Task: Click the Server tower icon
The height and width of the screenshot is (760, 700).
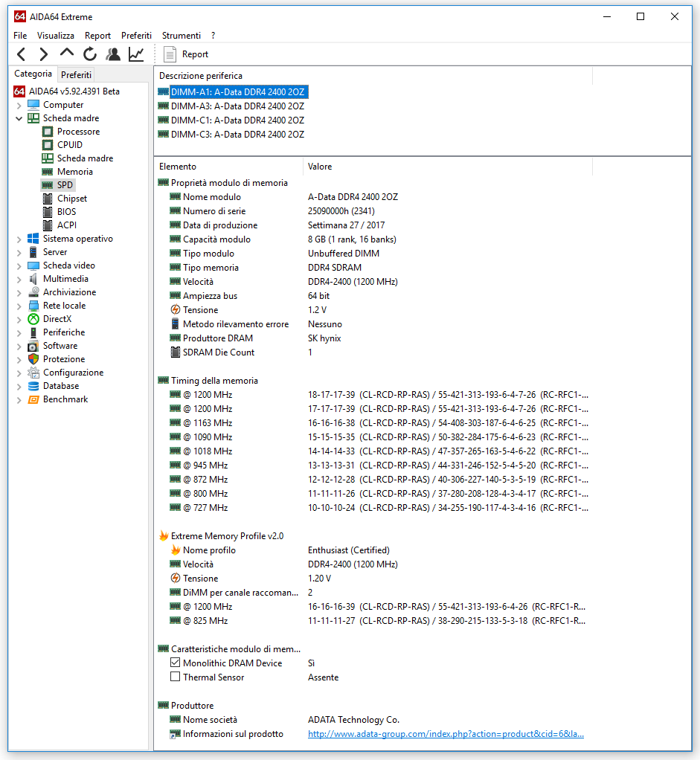Action: (x=33, y=252)
